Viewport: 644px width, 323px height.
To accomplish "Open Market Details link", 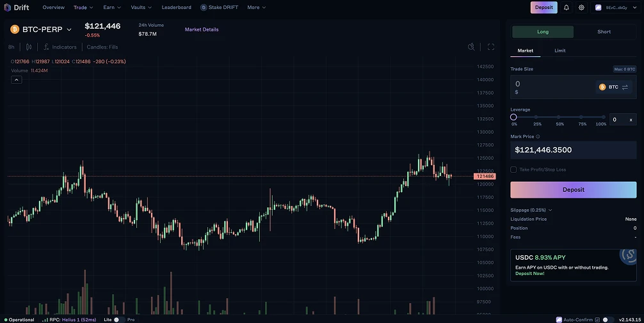I will [x=202, y=29].
